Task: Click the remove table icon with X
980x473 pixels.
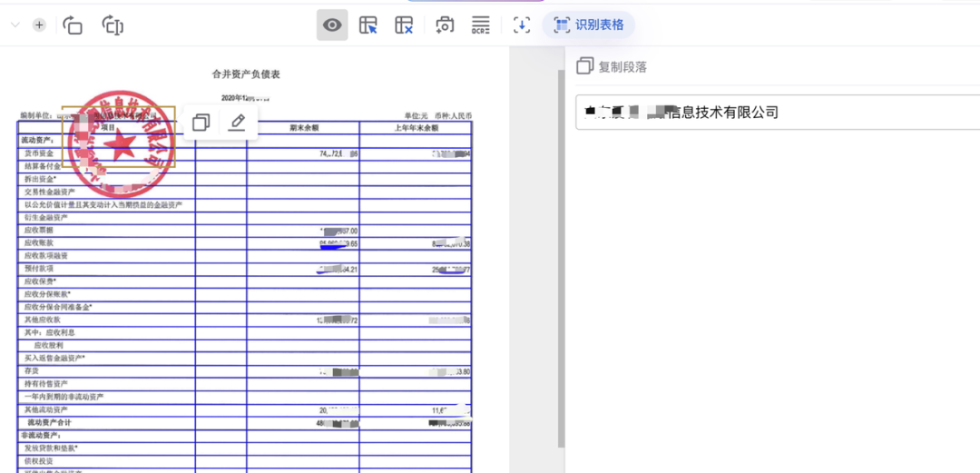Action: point(404,25)
